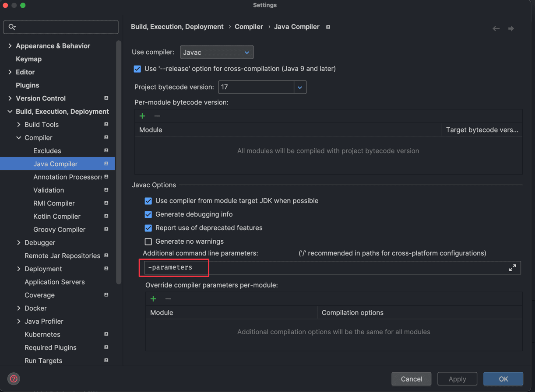The height and width of the screenshot is (392, 535).
Task: Enable Generate no warnings checkbox
Action: [x=148, y=241]
